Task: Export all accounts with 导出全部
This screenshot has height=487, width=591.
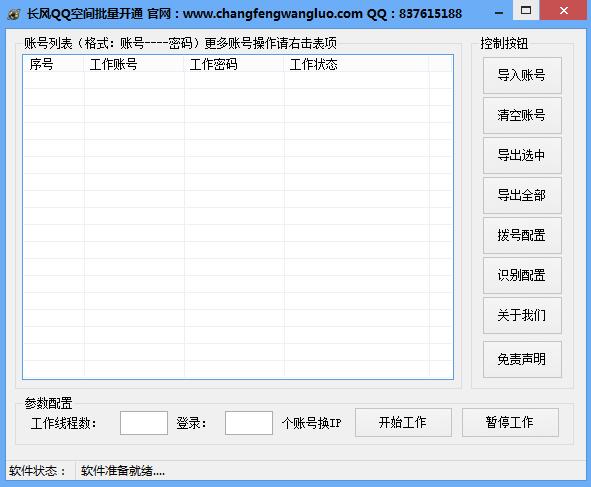Action: [522, 195]
